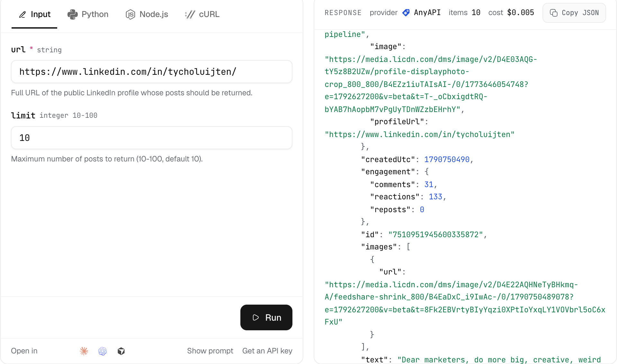Run the API request

[x=266, y=317]
